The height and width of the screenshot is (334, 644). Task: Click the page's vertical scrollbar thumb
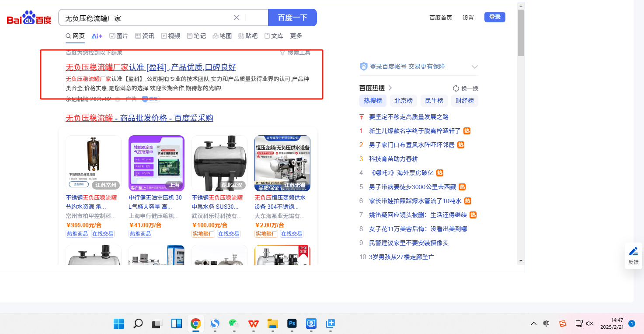[x=521, y=33]
